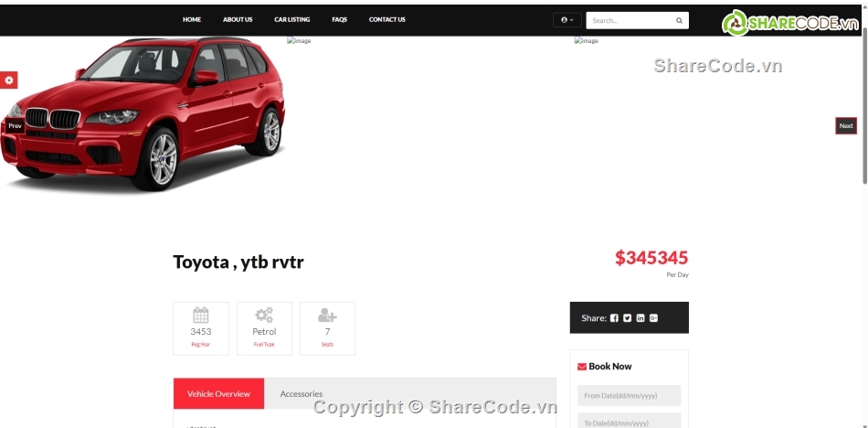Select the Vehicle Overview tab

click(218, 393)
